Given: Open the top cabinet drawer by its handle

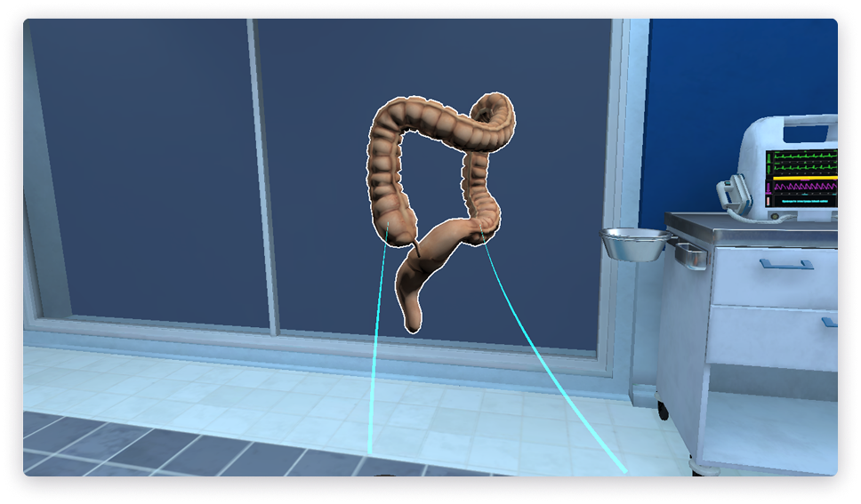Looking at the screenshot, I should tap(786, 264).
